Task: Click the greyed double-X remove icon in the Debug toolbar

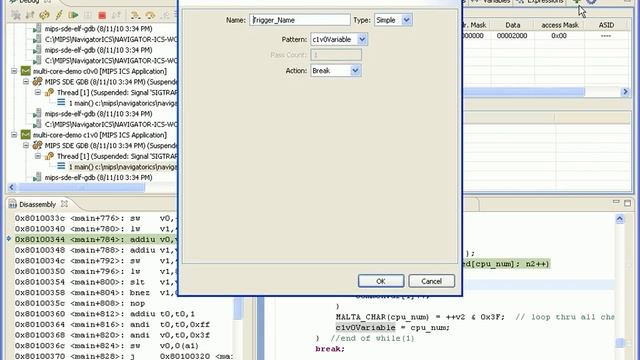Action: 16,16
